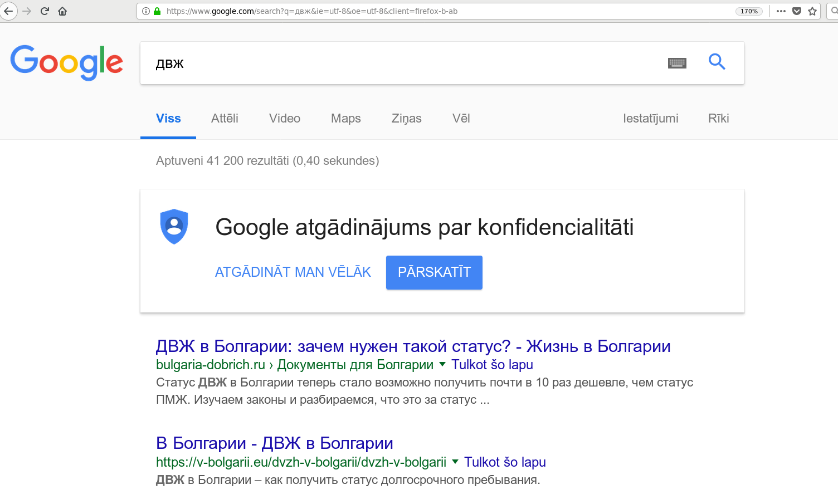
Task: Save page to Pocket icon
Action: (797, 11)
